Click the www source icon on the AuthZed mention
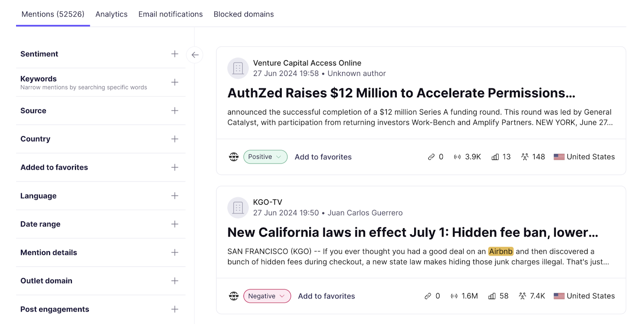 pos(234,157)
